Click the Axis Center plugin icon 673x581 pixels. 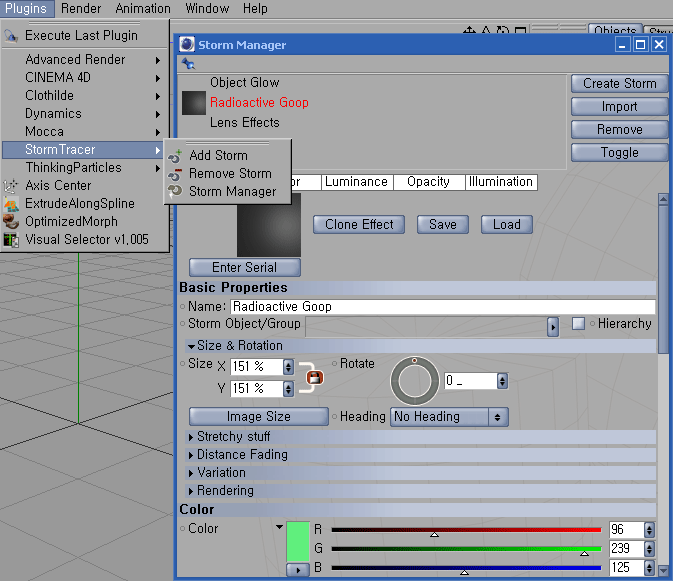[11, 185]
